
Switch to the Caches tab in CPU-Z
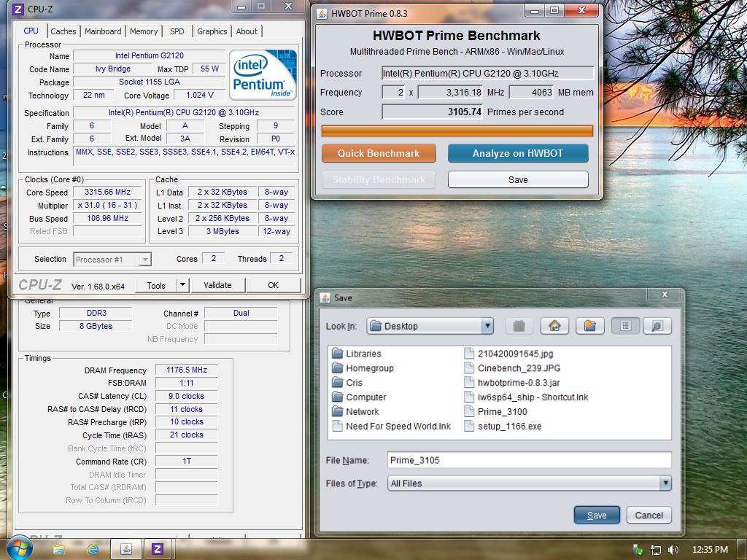(63, 31)
